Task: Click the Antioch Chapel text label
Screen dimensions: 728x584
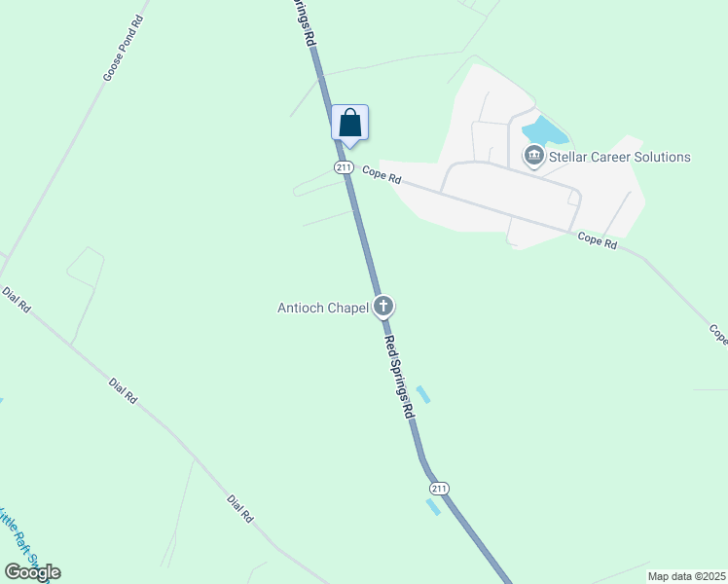Action: (323, 308)
